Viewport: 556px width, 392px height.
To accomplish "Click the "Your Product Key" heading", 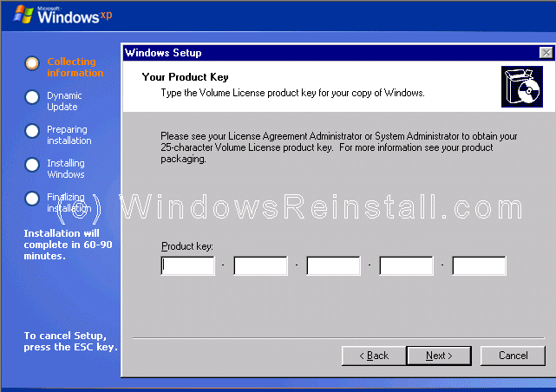I will coord(183,77).
